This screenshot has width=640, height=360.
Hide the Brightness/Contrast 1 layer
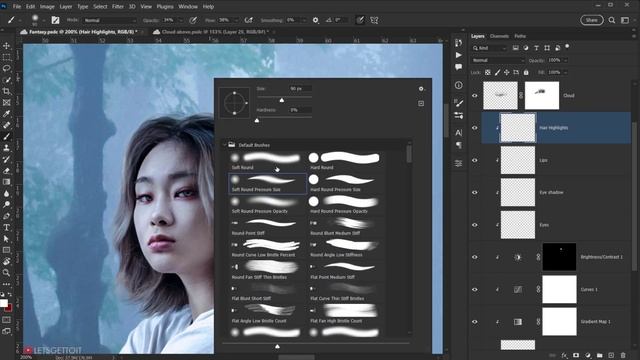475,257
